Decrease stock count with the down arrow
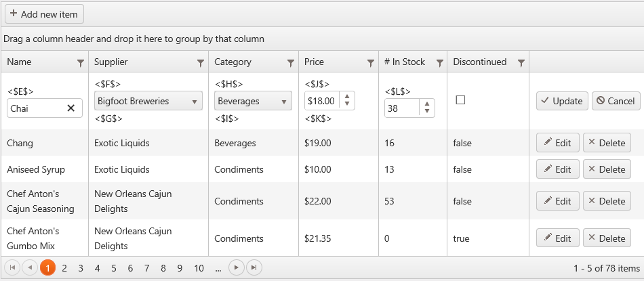The image size is (644, 281). pyautogui.click(x=427, y=111)
